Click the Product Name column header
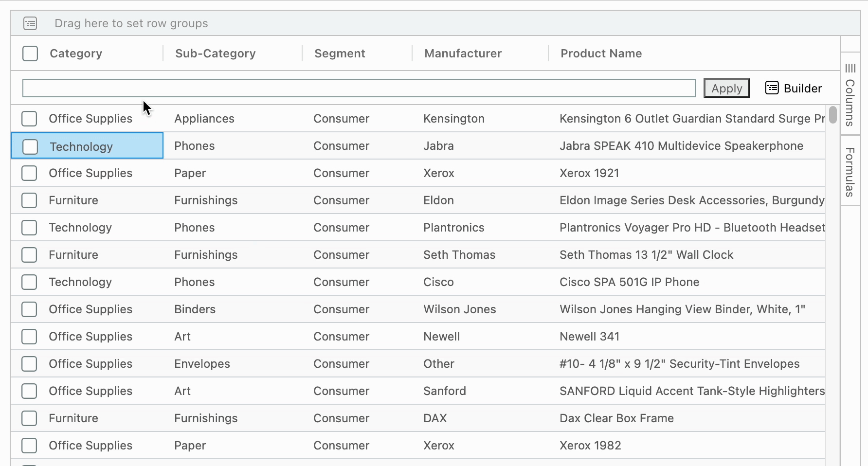The width and height of the screenshot is (868, 466). (601, 54)
